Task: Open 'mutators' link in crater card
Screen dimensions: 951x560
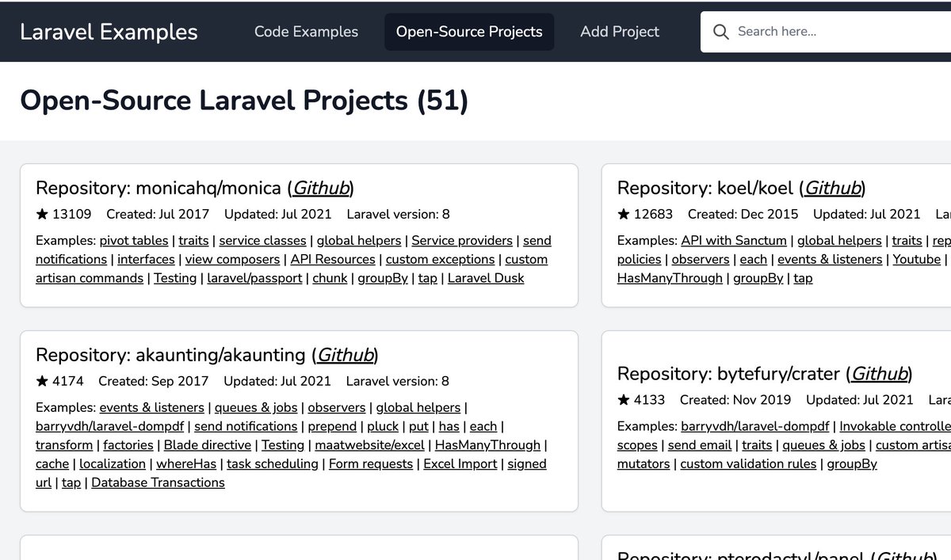Action: pyautogui.click(x=644, y=464)
